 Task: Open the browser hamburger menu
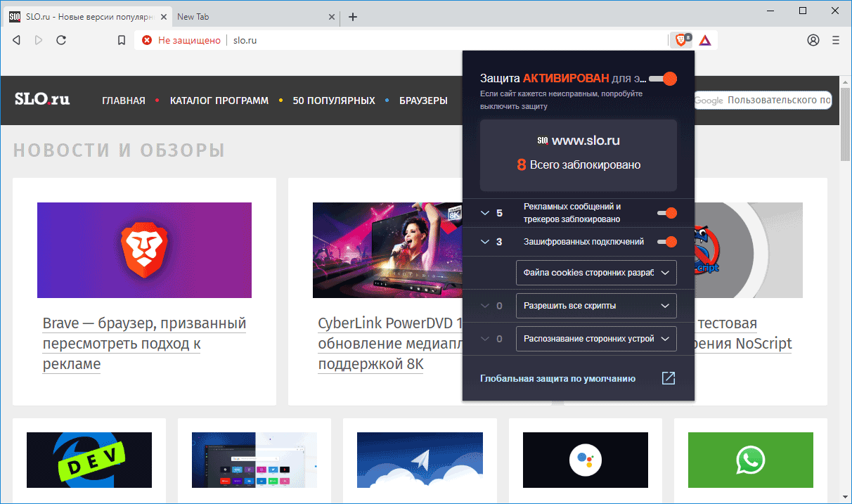(x=836, y=40)
